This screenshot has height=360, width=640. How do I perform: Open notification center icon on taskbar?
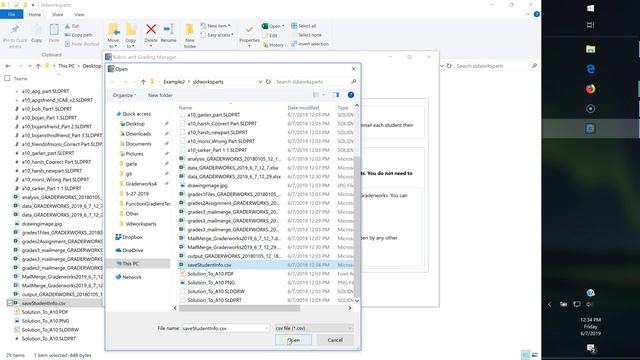(x=591, y=348)
